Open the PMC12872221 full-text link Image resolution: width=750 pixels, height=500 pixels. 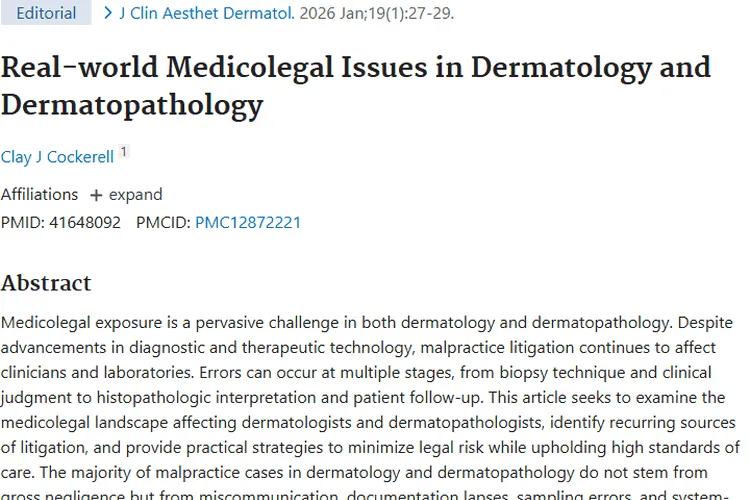[248, 222]
